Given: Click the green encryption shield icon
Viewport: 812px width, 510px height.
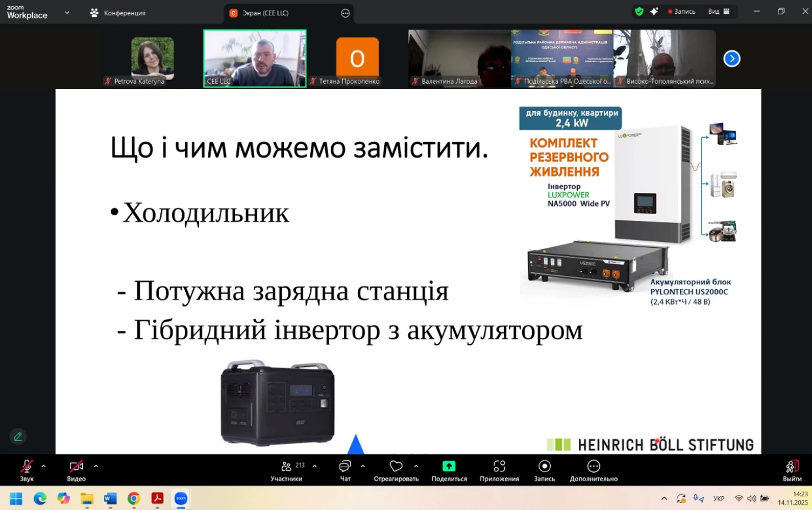Looking at the screenshot, I should [639, 11].
